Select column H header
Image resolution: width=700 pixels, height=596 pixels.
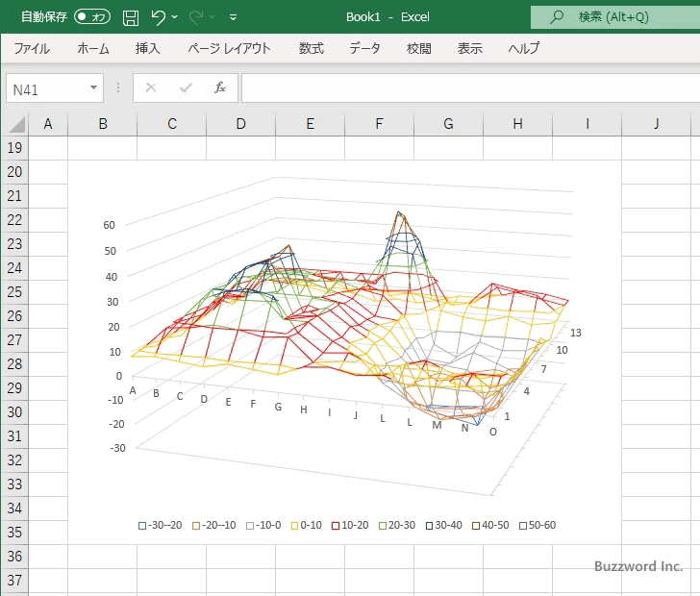517,124
